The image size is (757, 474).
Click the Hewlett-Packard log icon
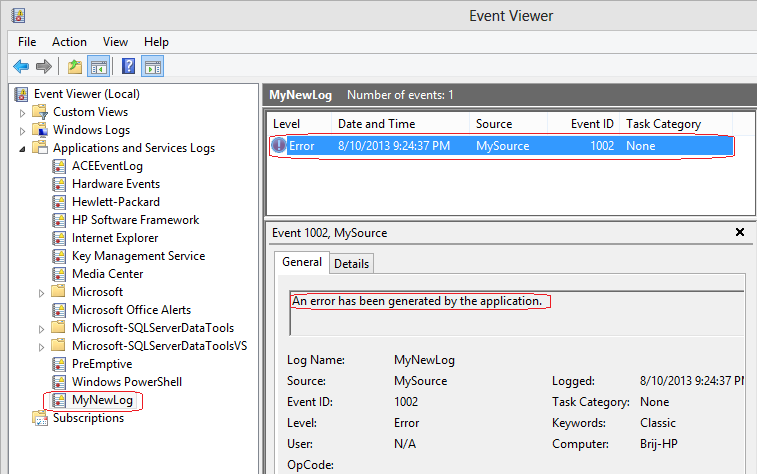point(59,202)
